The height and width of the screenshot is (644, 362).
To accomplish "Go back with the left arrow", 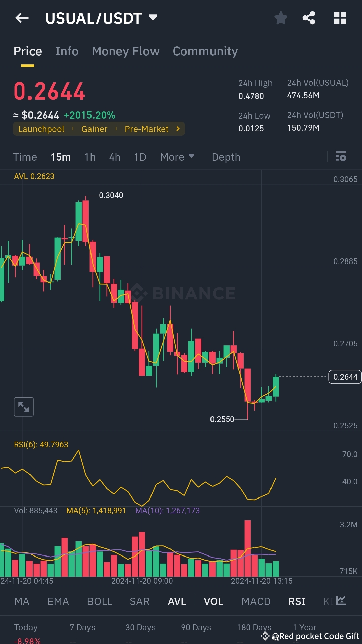I will coord(22,18).
